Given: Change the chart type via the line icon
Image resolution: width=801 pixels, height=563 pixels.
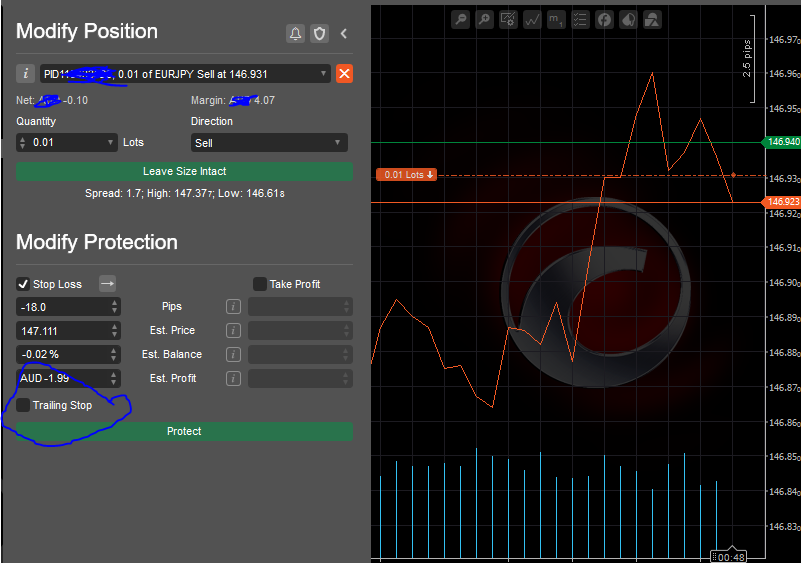Looking at the screenshot, I should coord(532,20).
